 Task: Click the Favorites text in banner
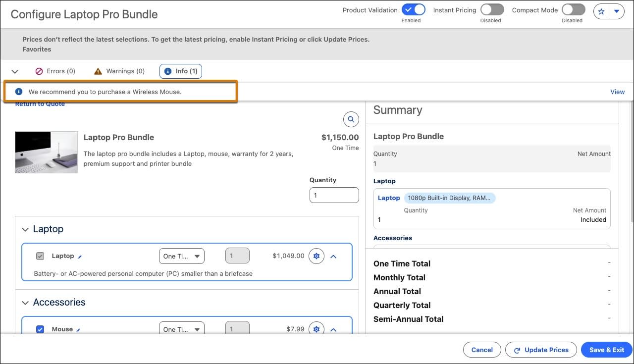[x=37, y=49]
